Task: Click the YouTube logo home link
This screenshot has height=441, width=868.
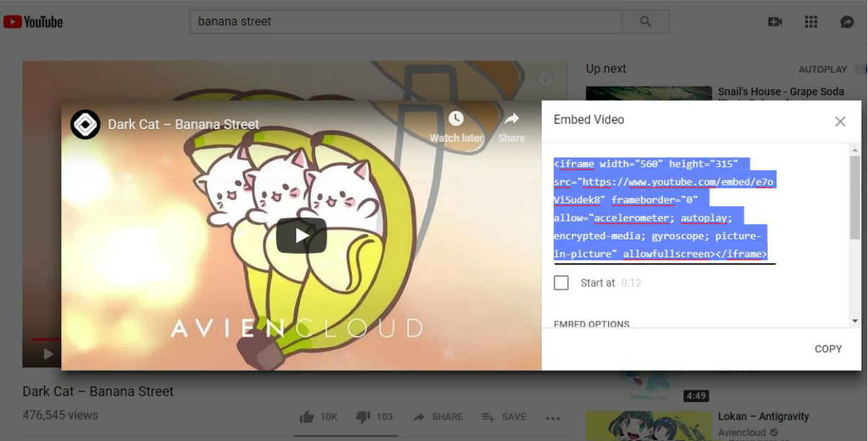Action: 33,22
